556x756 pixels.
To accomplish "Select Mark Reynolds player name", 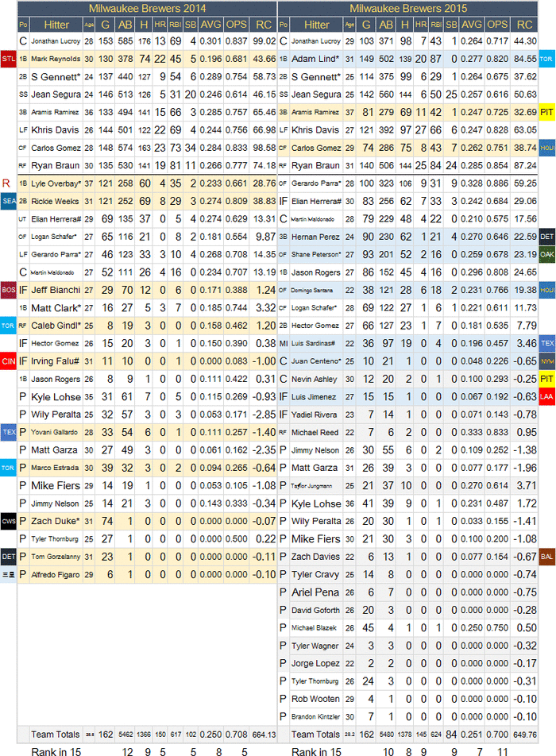I will coord(56,59).
